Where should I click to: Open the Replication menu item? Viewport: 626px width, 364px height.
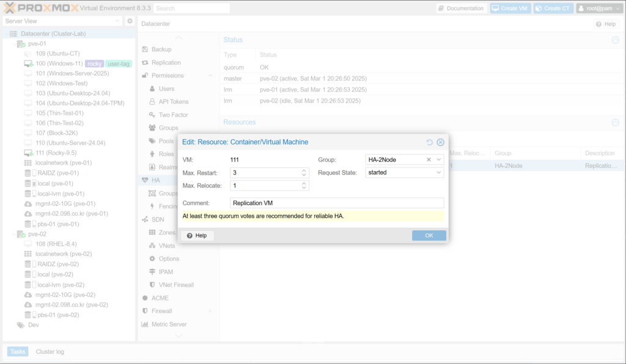coord(166,62)
